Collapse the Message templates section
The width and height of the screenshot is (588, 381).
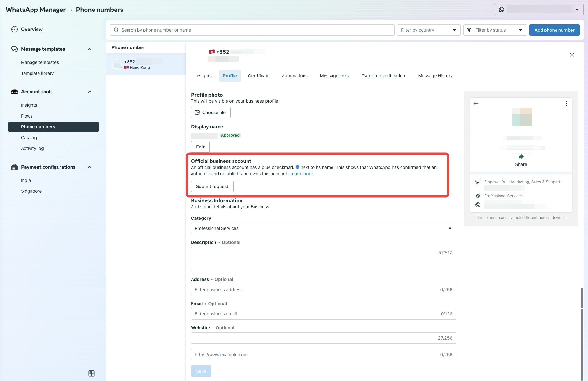[x=90, y=49]
